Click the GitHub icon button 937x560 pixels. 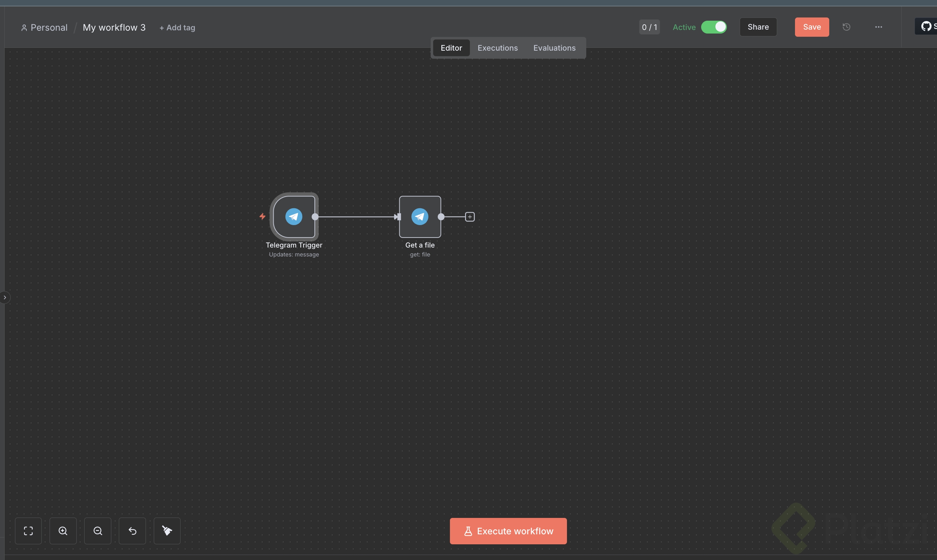[x=926, y=26]
